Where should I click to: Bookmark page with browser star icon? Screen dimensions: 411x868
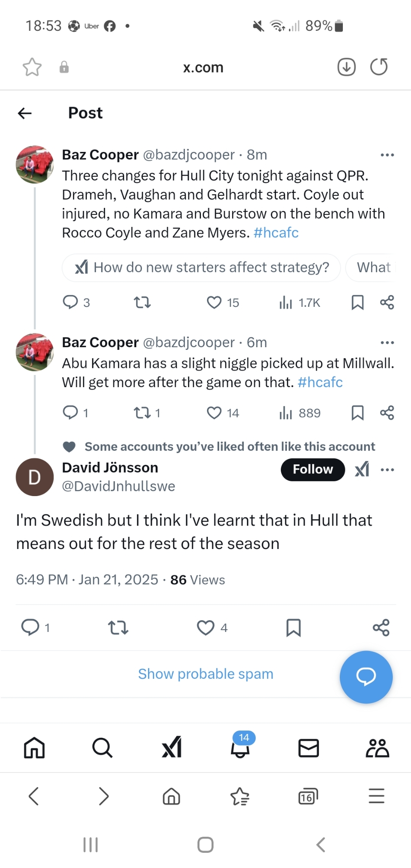[x=32, y=67]
